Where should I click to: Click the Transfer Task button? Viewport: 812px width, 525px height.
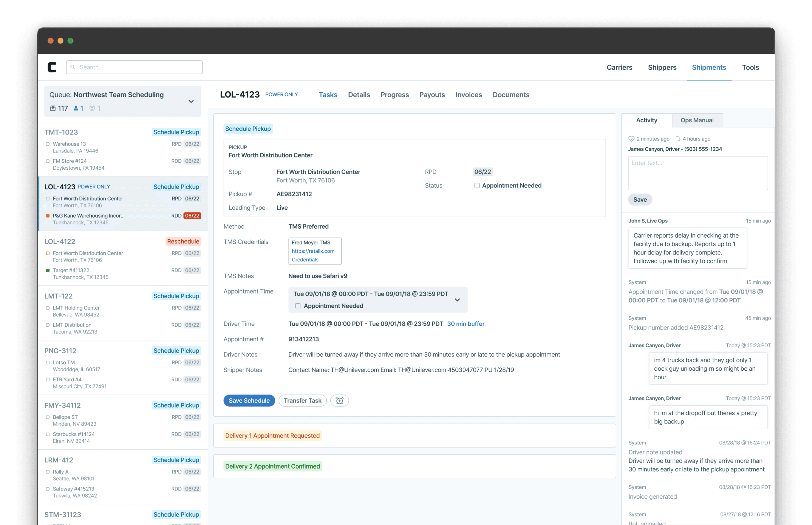[302, 401]
